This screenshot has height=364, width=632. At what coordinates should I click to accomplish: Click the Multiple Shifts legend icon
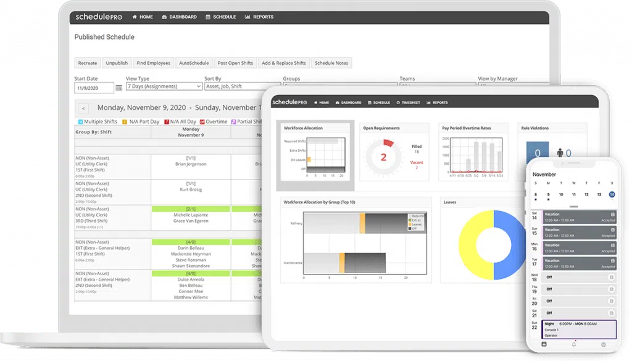click(x=81, y=122)
